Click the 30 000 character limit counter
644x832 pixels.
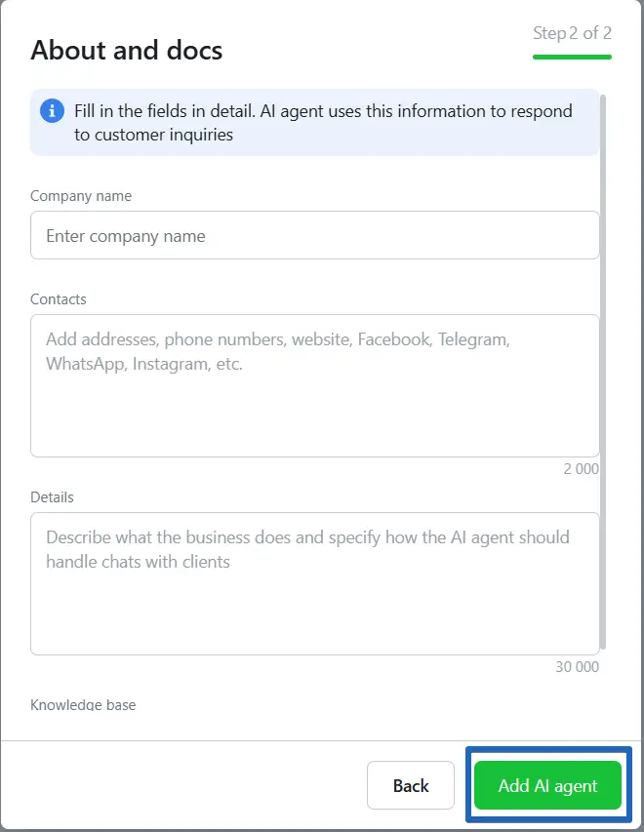(578, 667)
